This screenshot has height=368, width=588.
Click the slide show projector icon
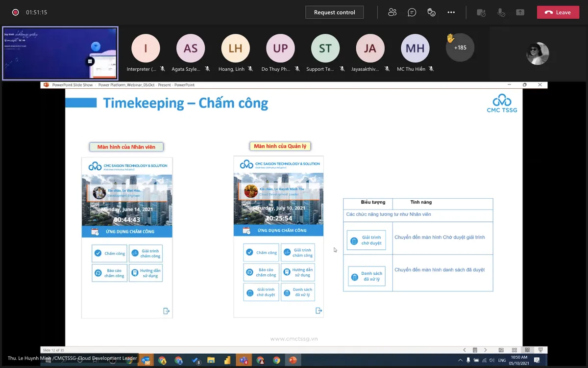point(540,350)
